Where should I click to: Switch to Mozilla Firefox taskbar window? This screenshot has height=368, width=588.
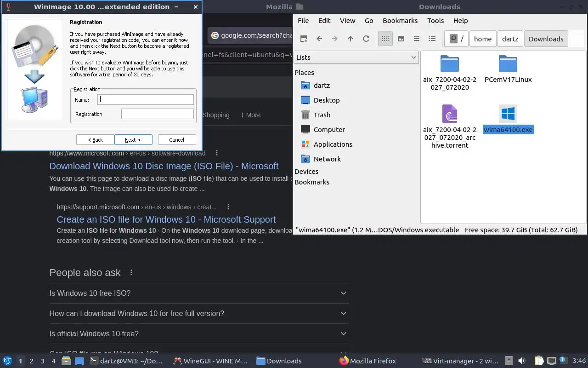pos(367,361)
